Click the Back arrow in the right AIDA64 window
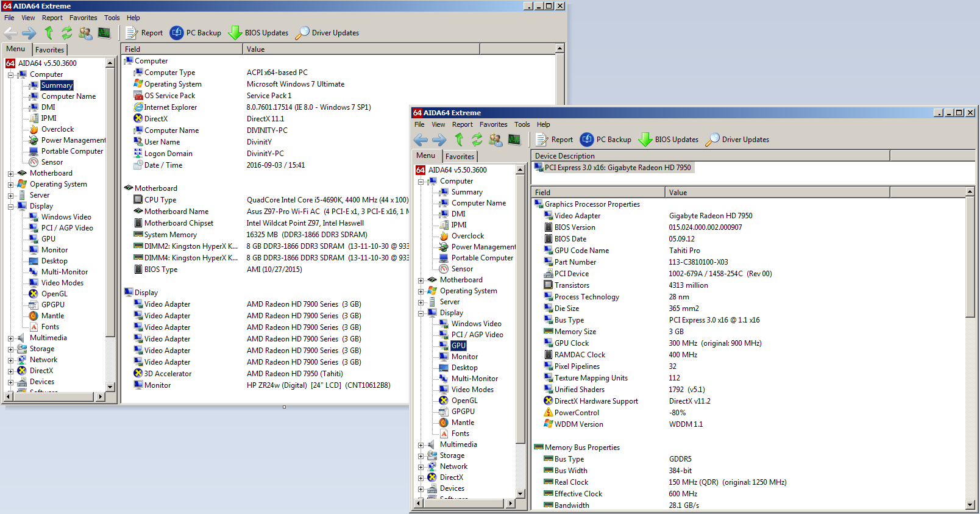The width and height of the screenshot is (980, 514). 421,140
